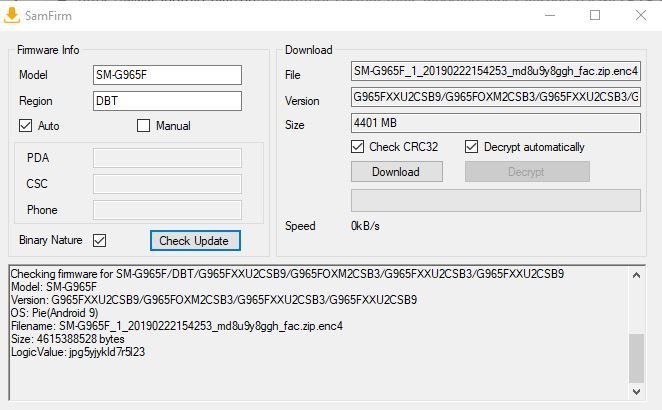Click the PDA input field
Viewport: 662px width, 410px height.
(167, 158)
